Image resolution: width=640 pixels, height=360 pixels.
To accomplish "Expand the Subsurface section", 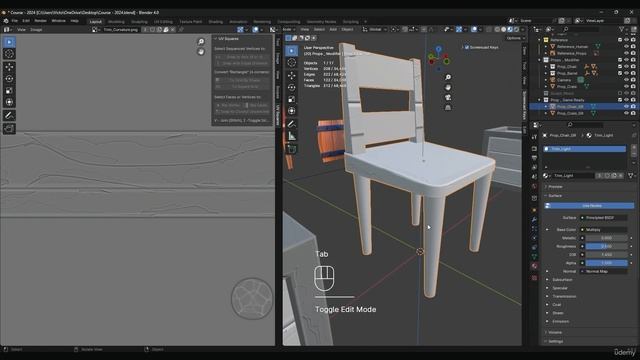I will tap(562, 280).
